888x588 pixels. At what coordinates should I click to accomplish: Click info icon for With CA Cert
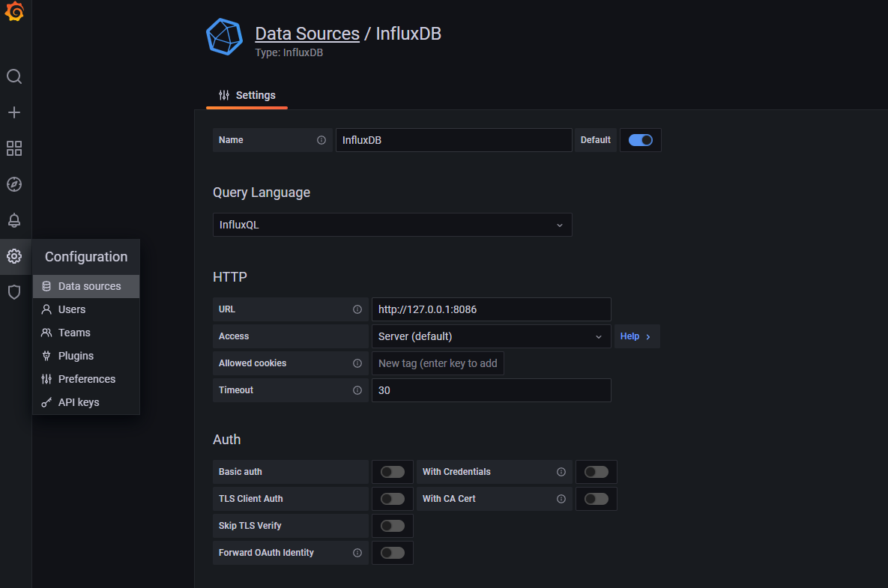pyautogui.click(x=561, y=499)
